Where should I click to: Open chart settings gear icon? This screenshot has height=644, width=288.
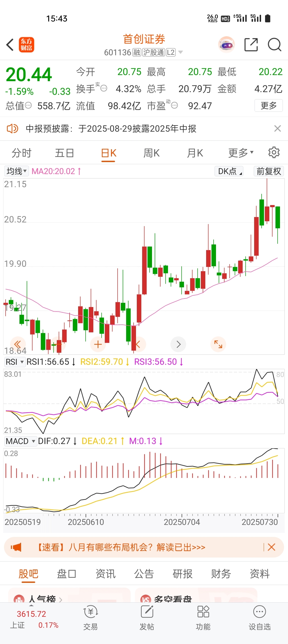[x=274, y=152]
